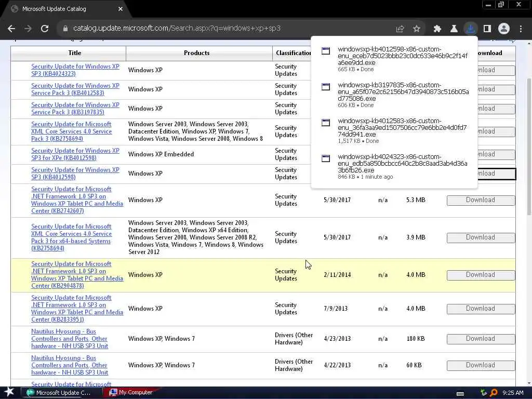
Task: Click windowsxp-kb3197835 download file name
Action: (x=403, y=92)
